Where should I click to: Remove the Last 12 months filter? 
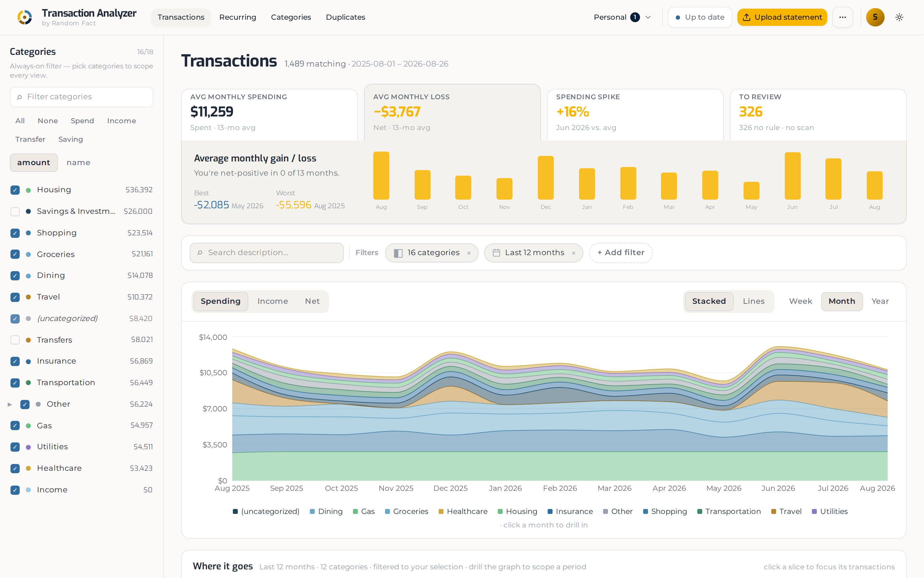(x=573, y=253)
